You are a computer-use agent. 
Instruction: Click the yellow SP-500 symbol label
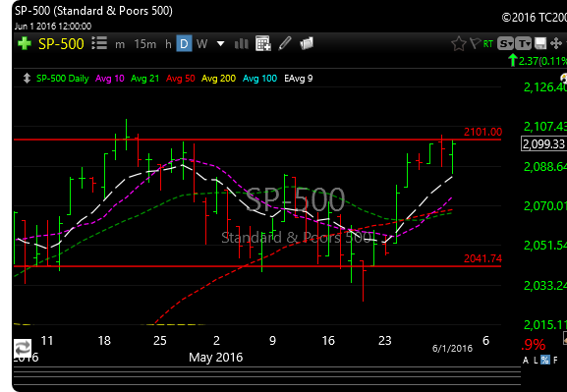click(61, 44)
